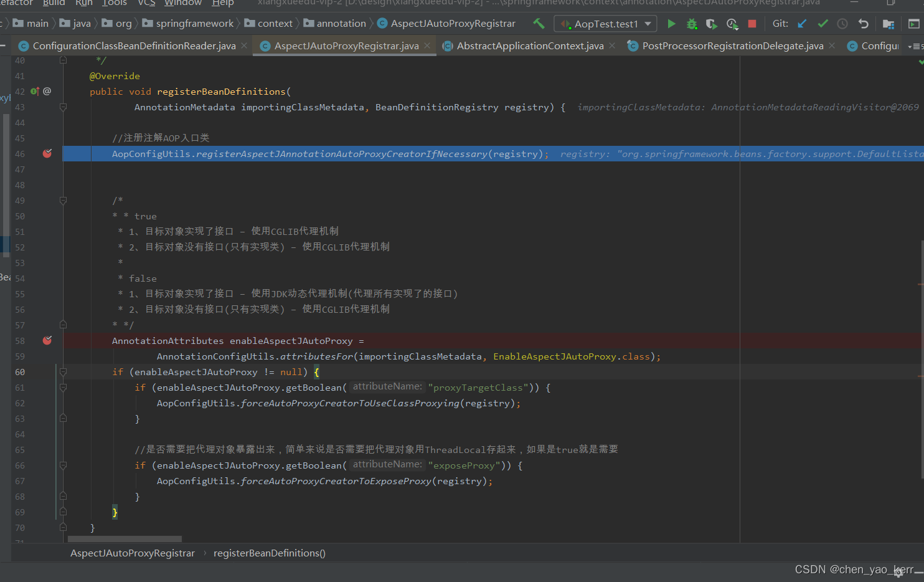Run with Coverage icon
This screenshot has height=582, width=924.
coord(711,24)
